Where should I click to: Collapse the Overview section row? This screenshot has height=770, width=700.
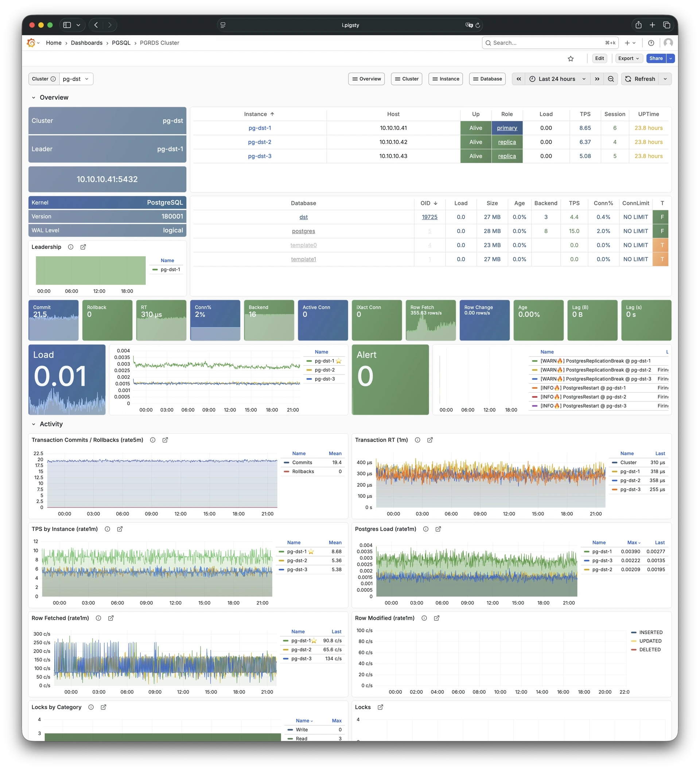(x=34, y=97)
